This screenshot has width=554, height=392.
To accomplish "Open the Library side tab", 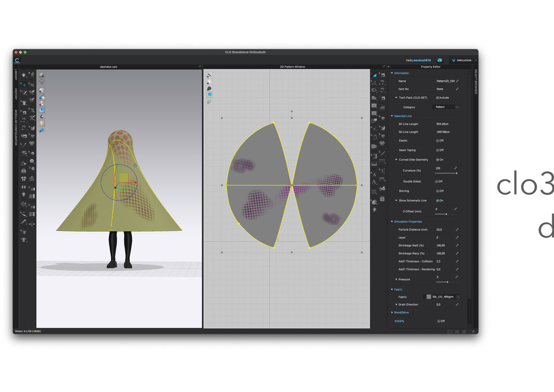I will pyautogui.click(x=16, y=73).
